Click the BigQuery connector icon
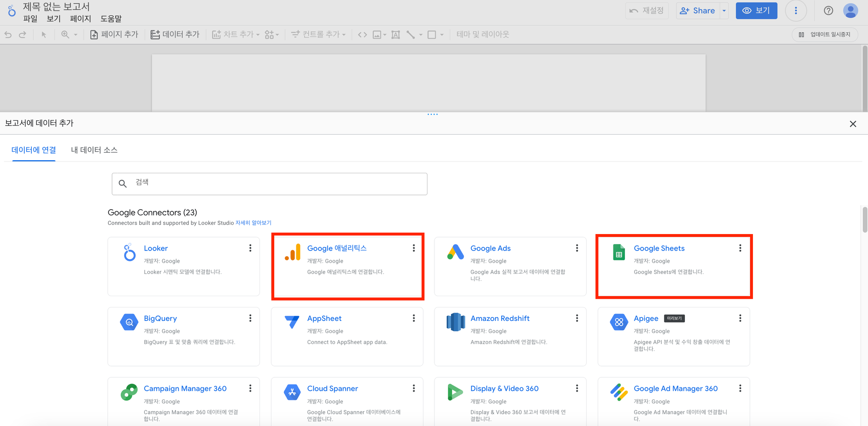This screenshot has height=426, width=868. coord(129,322)
